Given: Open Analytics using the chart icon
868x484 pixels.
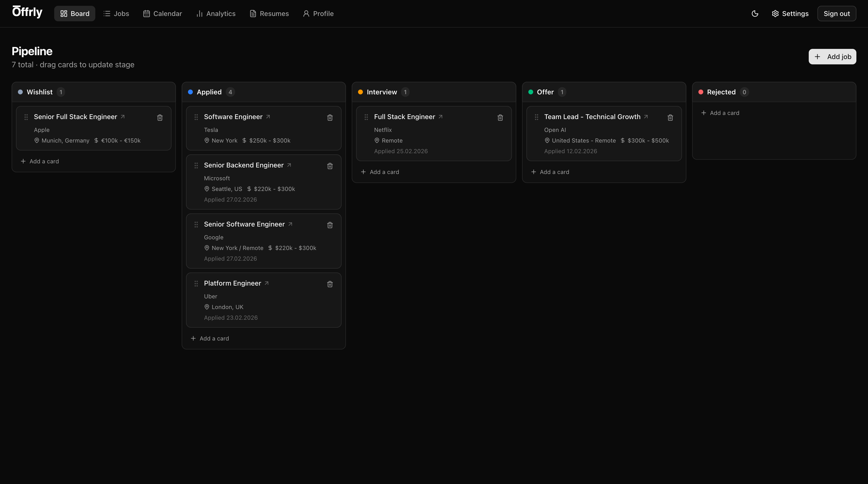Looking at the screenshot, I should (216, 14).
